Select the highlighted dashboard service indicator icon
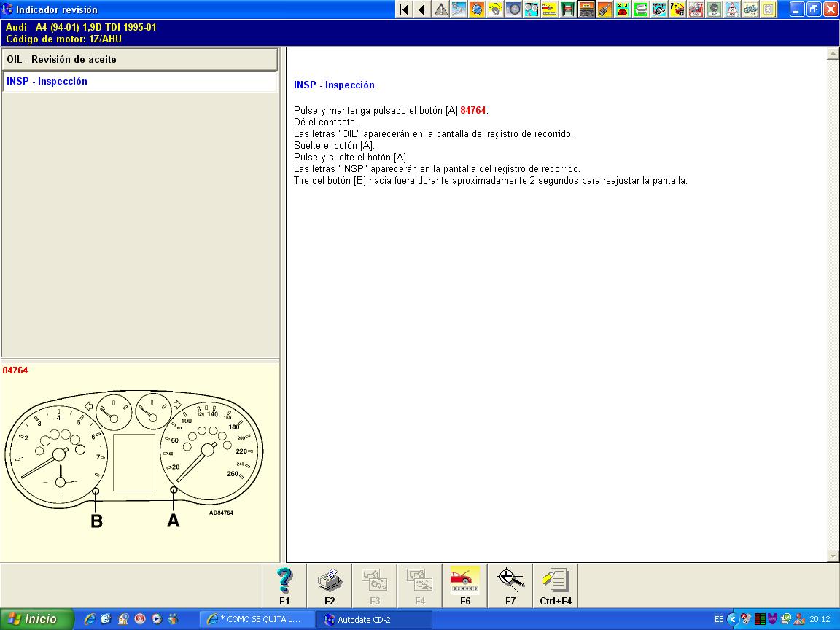Screen dimensions: 840x630 coord(586,9)
